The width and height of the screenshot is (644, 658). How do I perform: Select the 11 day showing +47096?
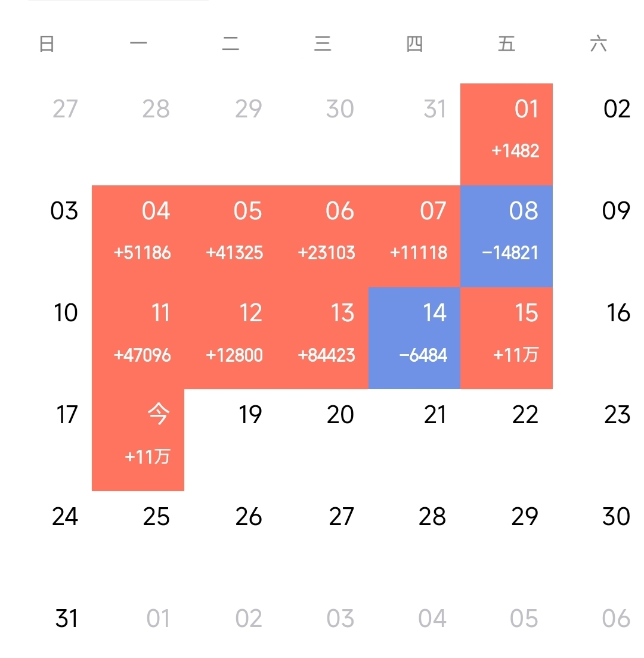[138, 338]
